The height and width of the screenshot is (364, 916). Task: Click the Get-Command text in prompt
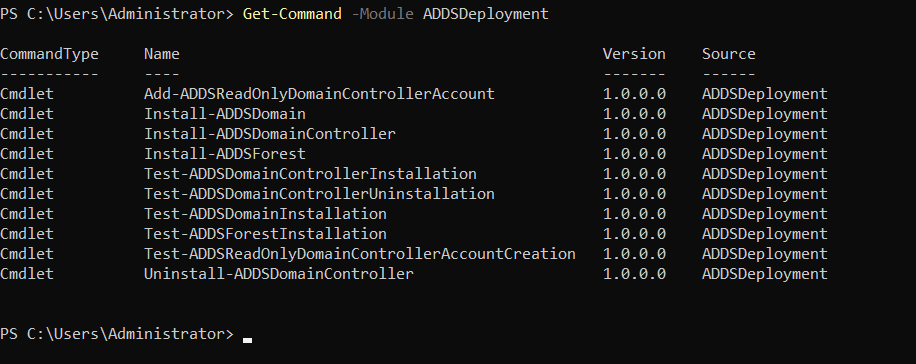coord(292,13)
